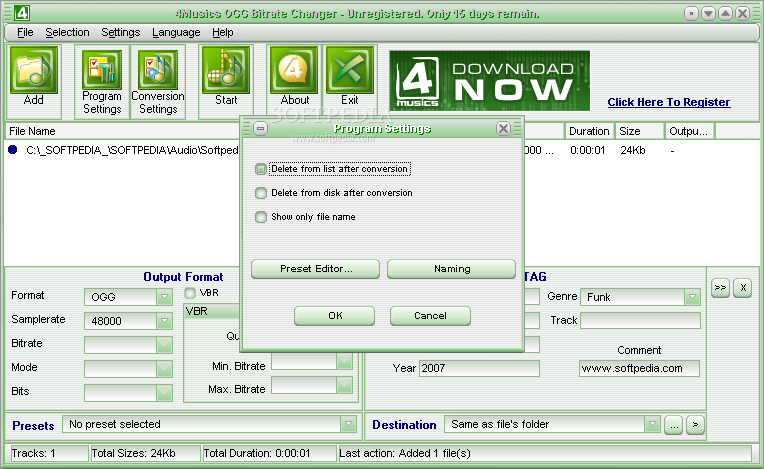Expand the Bitrate dropdown
Image resolution: width=764 pixels, height=469 pixels.
(x=164, y=344)
